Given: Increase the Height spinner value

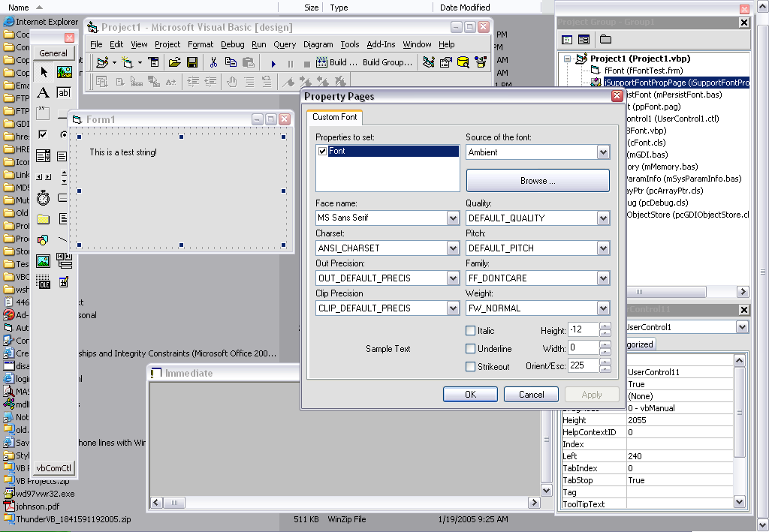Looking at the screenshot, I should 605,326.
